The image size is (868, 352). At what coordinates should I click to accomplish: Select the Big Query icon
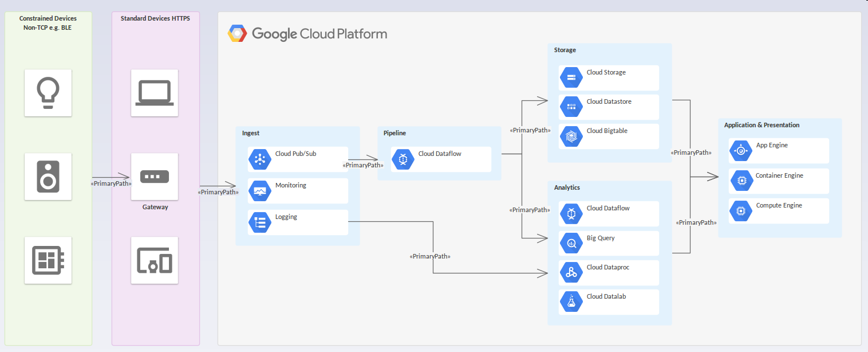[571, 243]
